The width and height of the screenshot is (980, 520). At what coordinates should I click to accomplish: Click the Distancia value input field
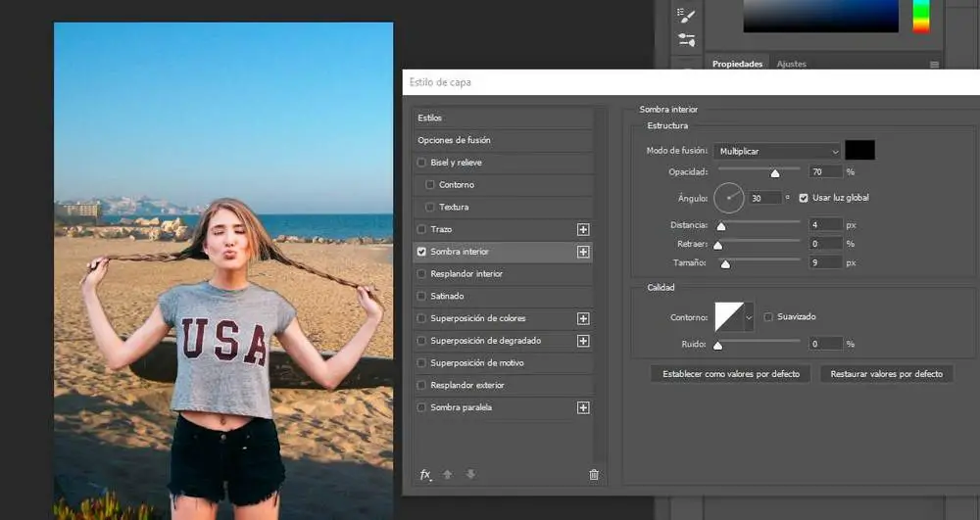coord(825,225)
